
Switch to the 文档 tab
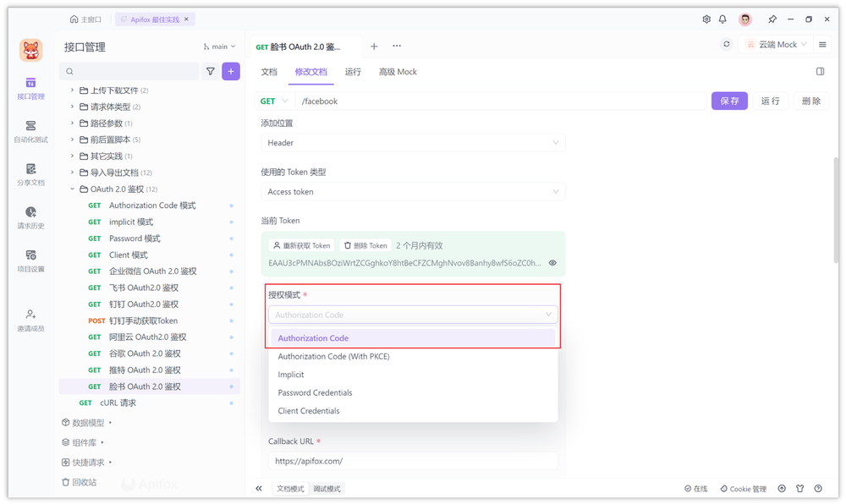(268, 72)
